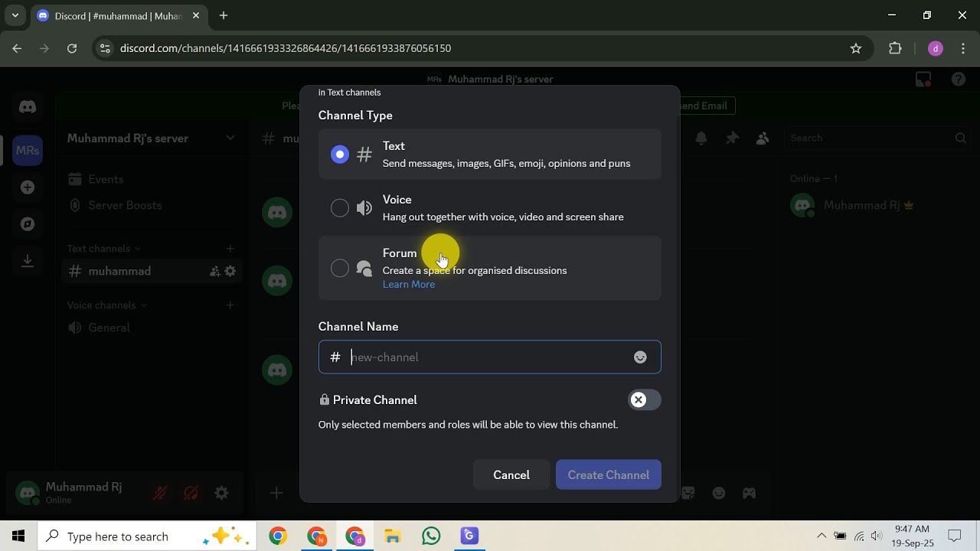The width and height of the screenshot is (980, 551).
Task: Open Discord direct messages home icon
Action: pyautogui.click(x=28, y=107)
